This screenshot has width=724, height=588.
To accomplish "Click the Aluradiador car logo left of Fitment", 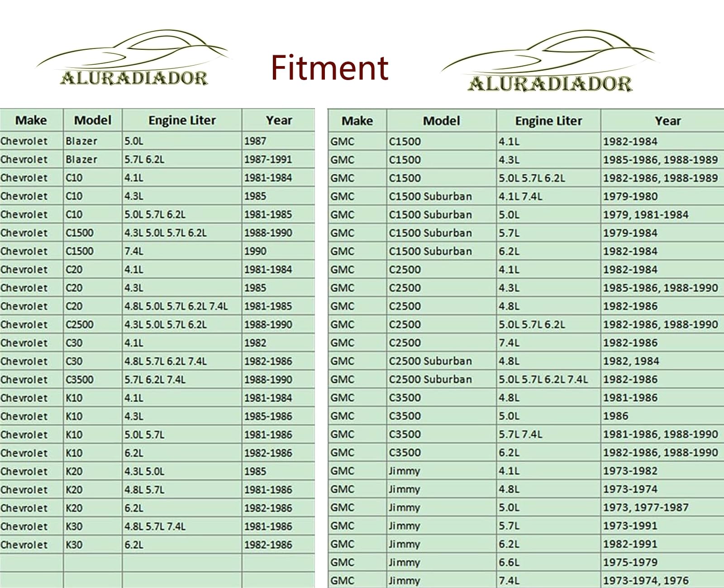I will click(x=134, y=60).
